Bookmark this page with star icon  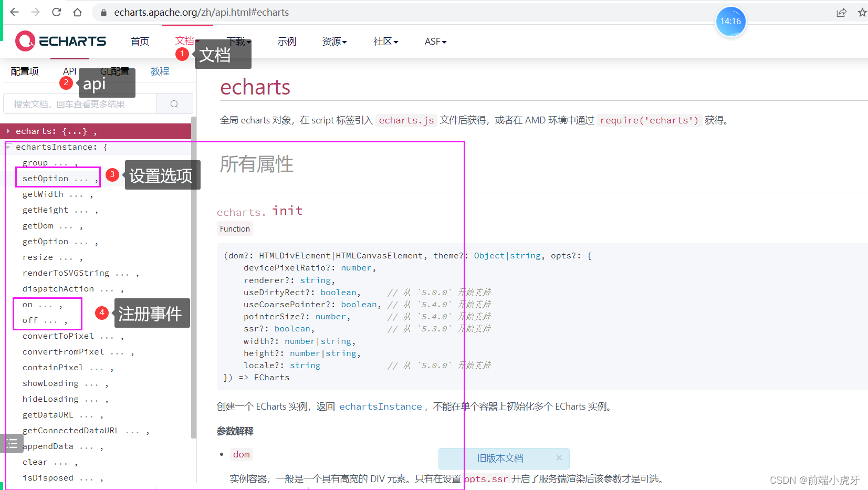point(862,13)
